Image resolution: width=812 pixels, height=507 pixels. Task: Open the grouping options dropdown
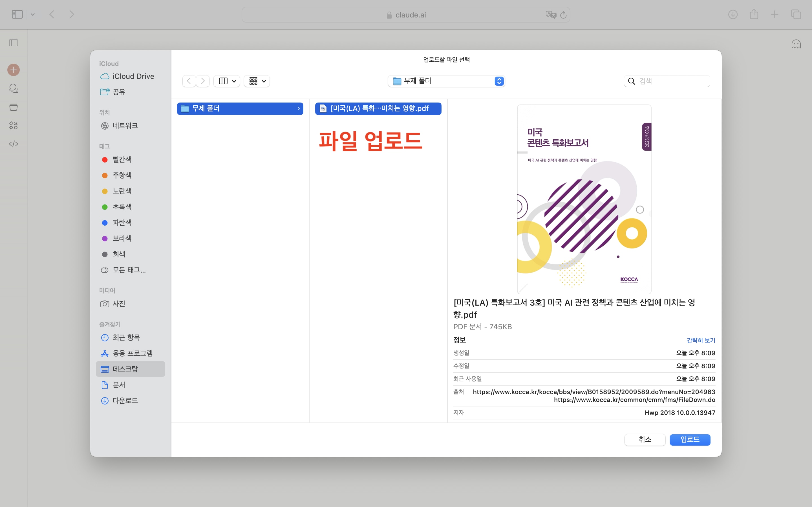[257, 81]
